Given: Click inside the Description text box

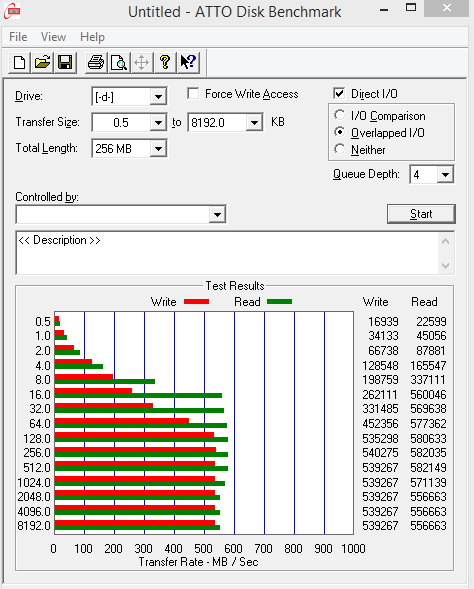Looking at the screenshot, I should (228, 253).
